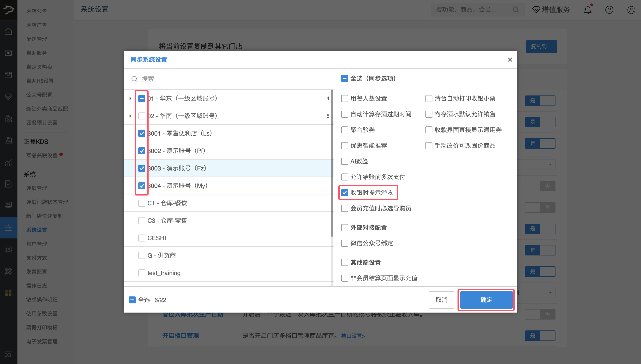Click the store search field in dialog
The height and width of the screenshot is (364, 641).
point(229,79)
